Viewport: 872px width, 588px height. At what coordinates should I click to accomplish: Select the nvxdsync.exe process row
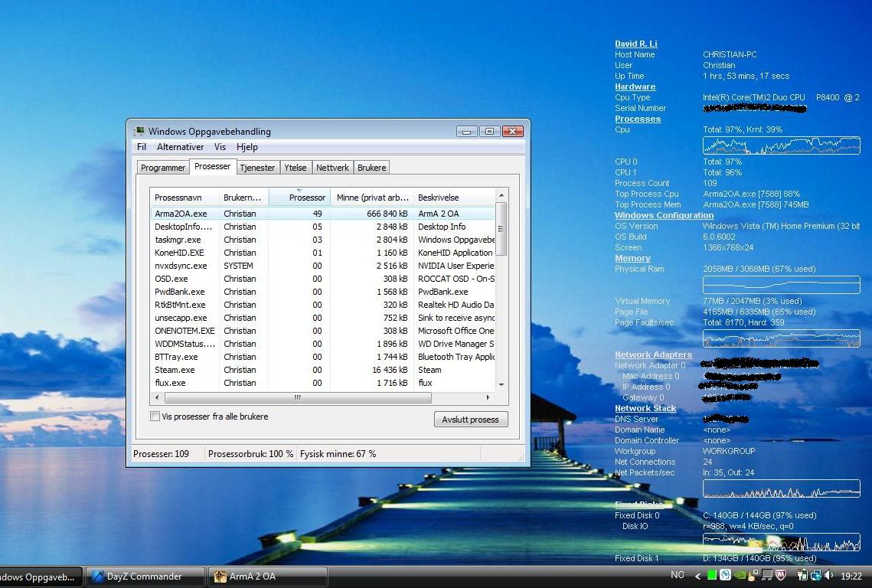[x=322, y=266]
